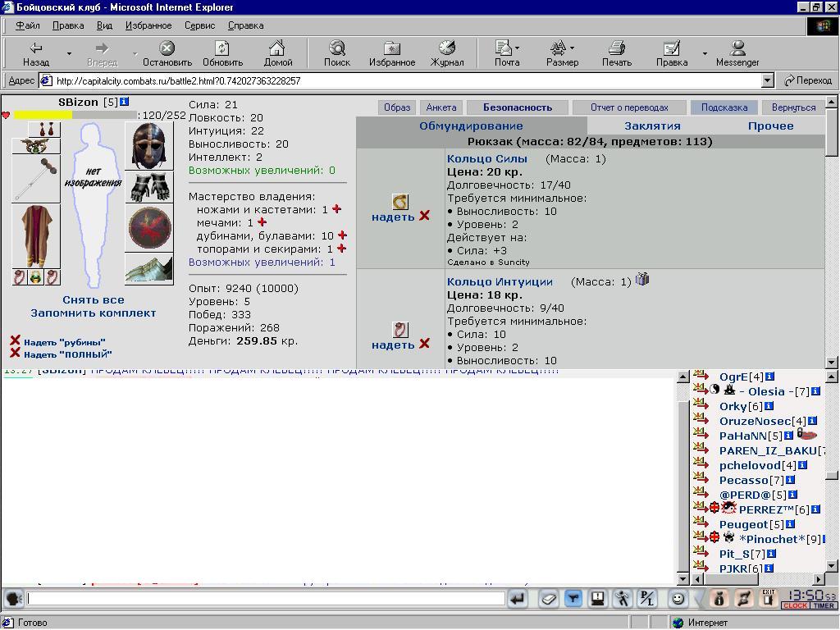Delete the "ПОЛНЫЙ" set with red X

click(15, 353)
